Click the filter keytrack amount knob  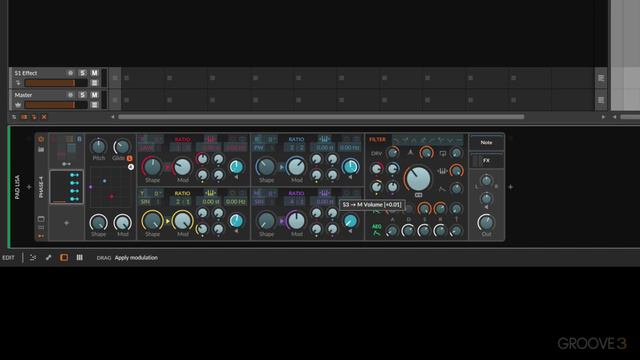(x=456, y=171)
